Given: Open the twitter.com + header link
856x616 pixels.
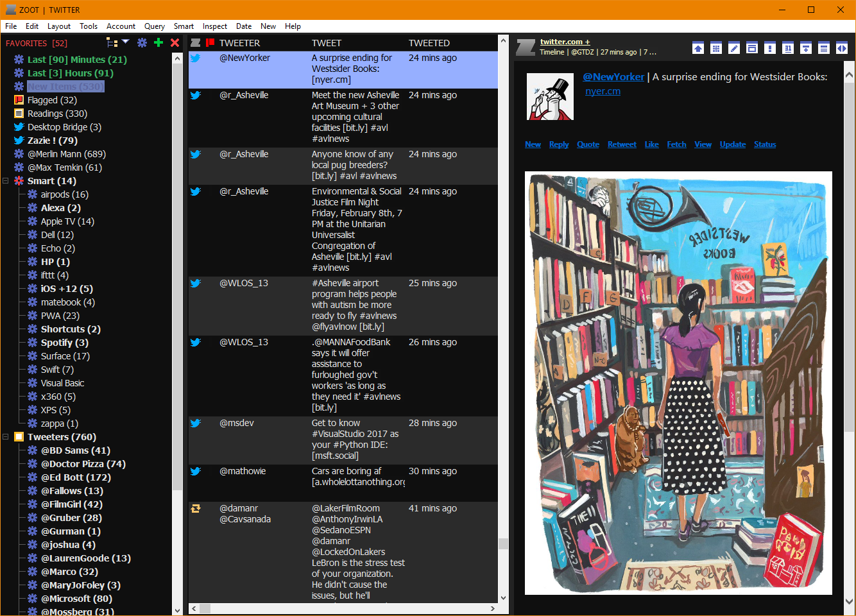Looking at the screenshot, I should coord(565,42).
